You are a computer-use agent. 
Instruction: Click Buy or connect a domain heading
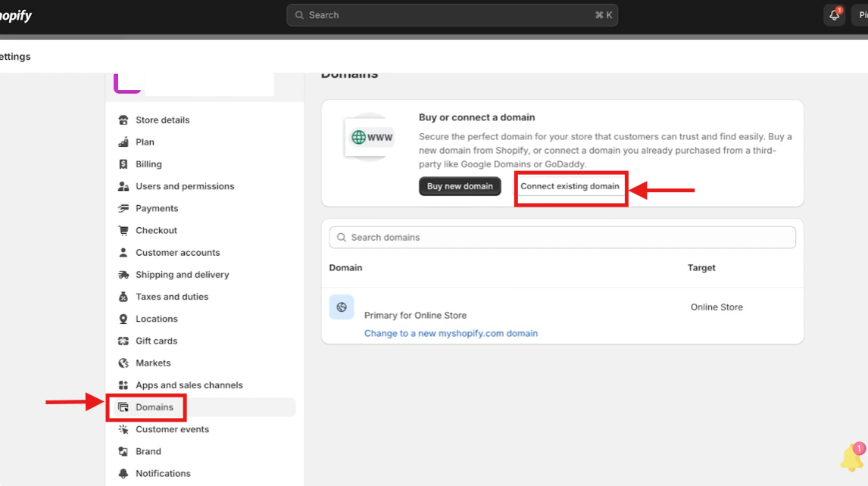(476, 117)
